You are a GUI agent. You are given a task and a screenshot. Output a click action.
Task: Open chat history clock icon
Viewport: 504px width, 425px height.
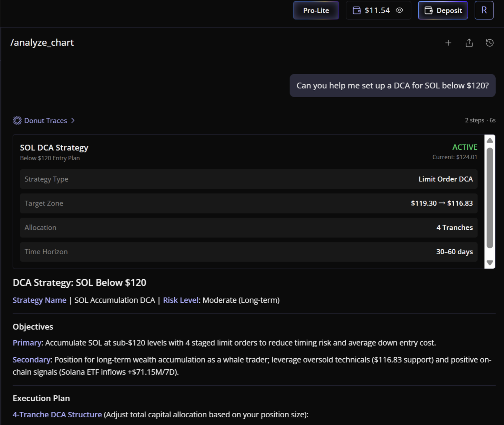490,43
